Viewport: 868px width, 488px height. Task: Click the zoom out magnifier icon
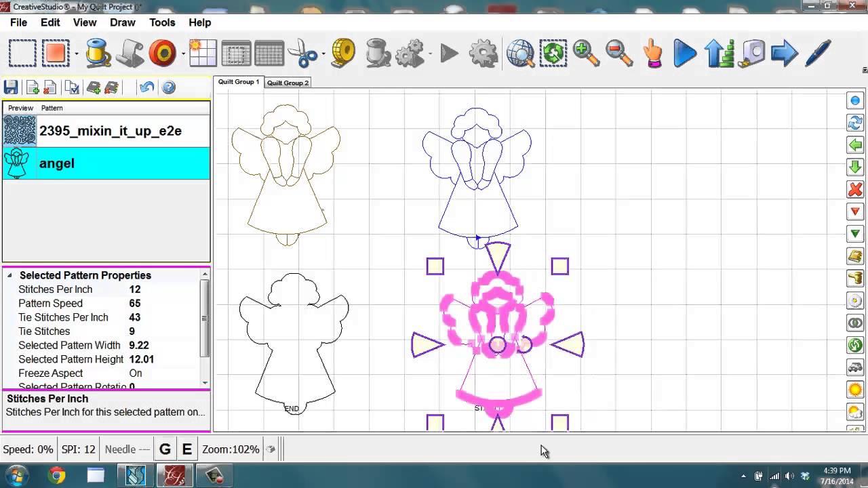point(619,53)
